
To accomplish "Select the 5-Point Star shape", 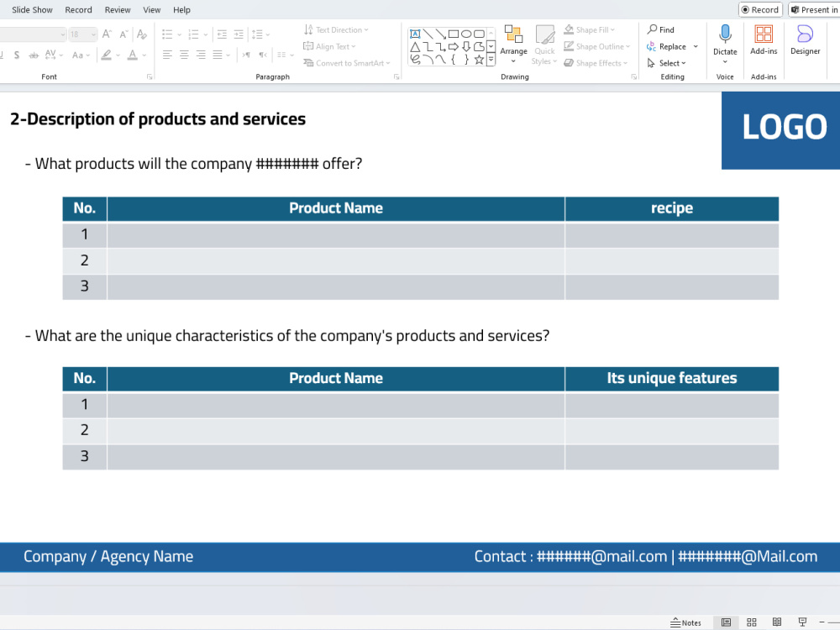I will (480, 60).
